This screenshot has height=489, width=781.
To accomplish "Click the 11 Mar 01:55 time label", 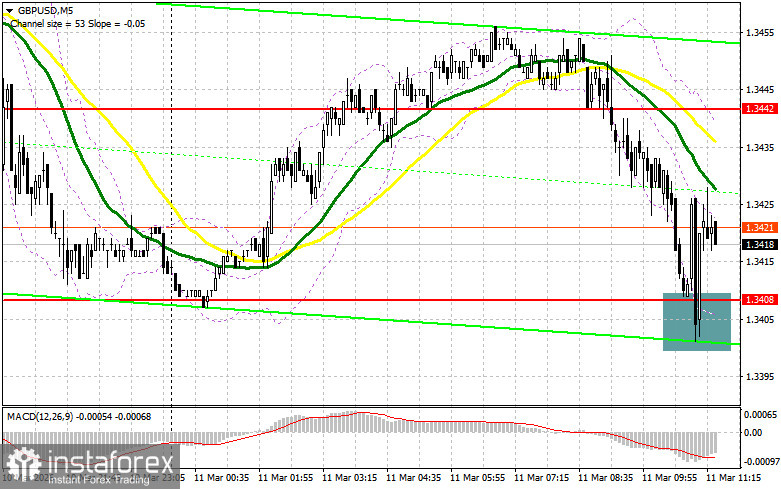I will (x=286, y=478).
